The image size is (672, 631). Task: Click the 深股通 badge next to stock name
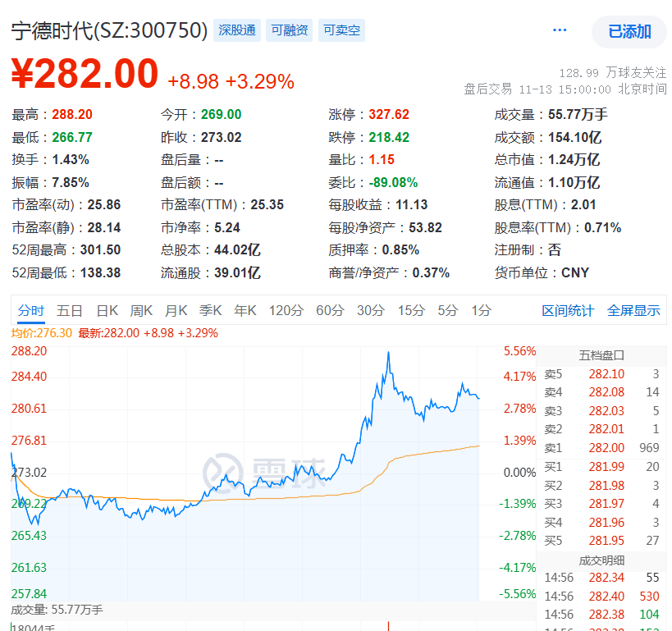(x=236, y=30)
